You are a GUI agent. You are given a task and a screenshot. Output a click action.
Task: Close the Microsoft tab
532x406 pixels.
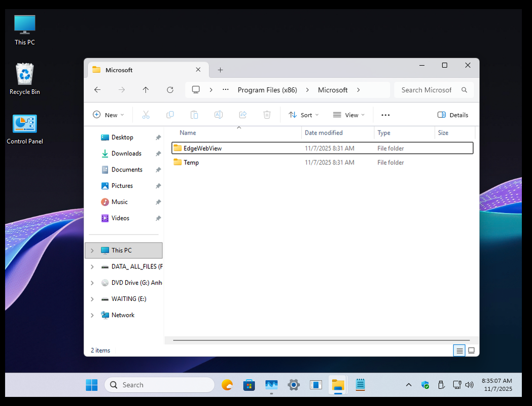pos(198,70)
